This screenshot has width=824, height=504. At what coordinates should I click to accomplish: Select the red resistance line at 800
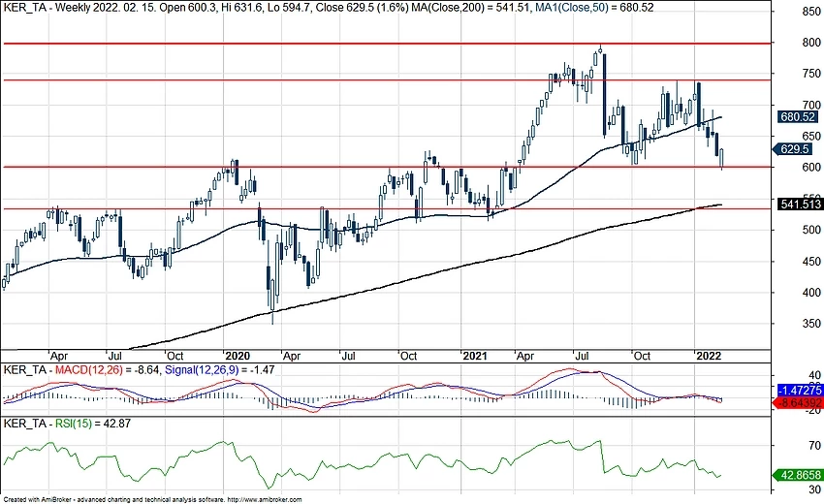click(x=291, y=44)
